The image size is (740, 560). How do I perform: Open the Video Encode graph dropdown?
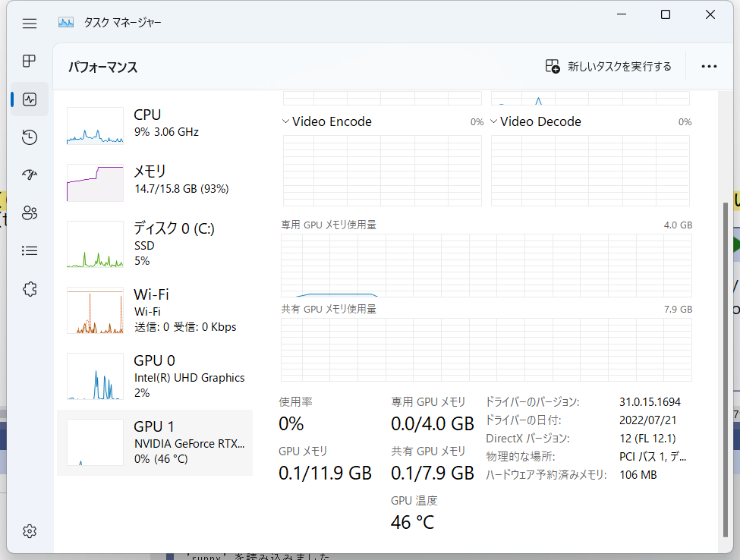[285, 121]
